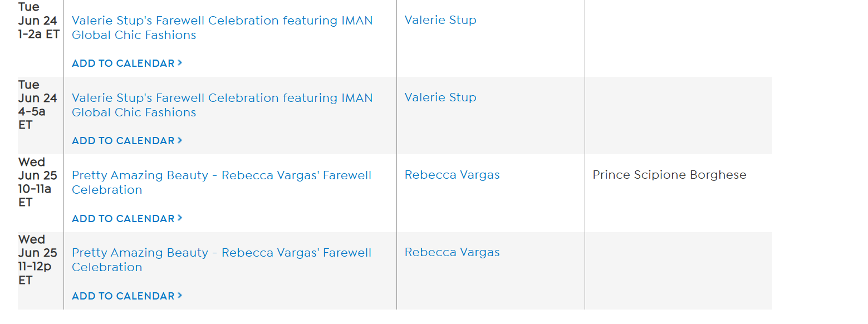Click the Tue Jun 24 1-2a ET time cell
The image size is (868, 324).
coord(38,21)
